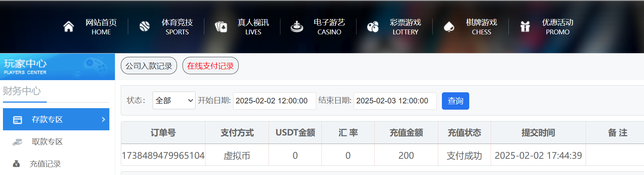Switch to 公司入款记录 tab

(x=149, y=66)
